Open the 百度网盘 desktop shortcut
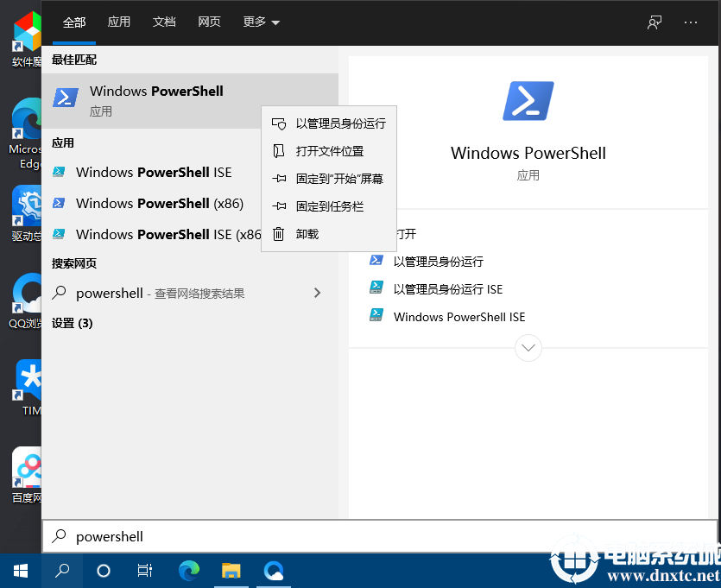This screenshot has height=588, width=721. click(x=27, y=475)
